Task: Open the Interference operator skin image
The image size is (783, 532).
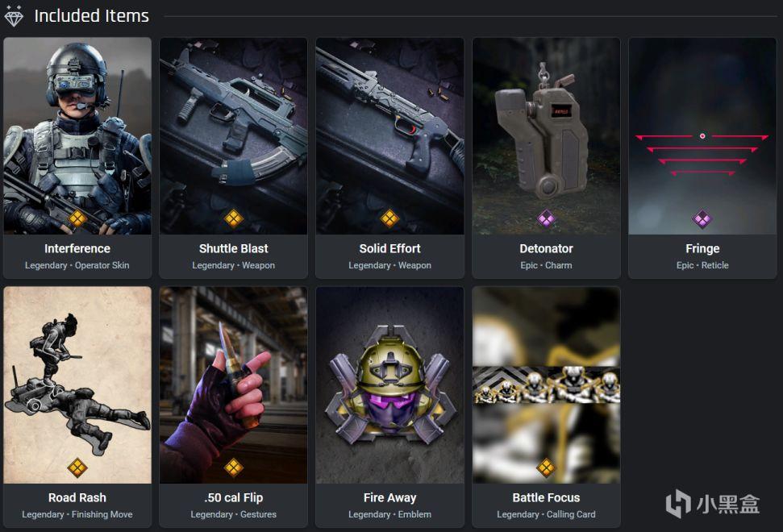Action: tap(77, 135)
